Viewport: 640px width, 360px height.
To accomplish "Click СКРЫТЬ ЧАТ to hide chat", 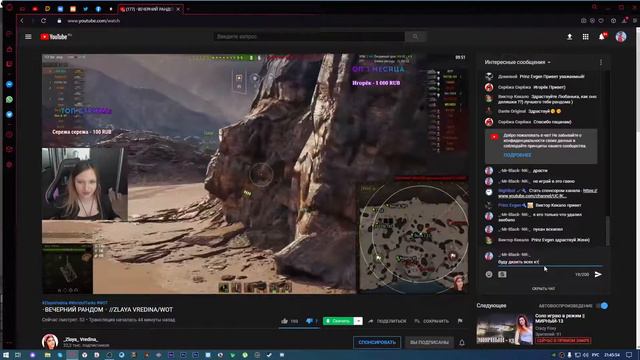I will coord(543,289).
